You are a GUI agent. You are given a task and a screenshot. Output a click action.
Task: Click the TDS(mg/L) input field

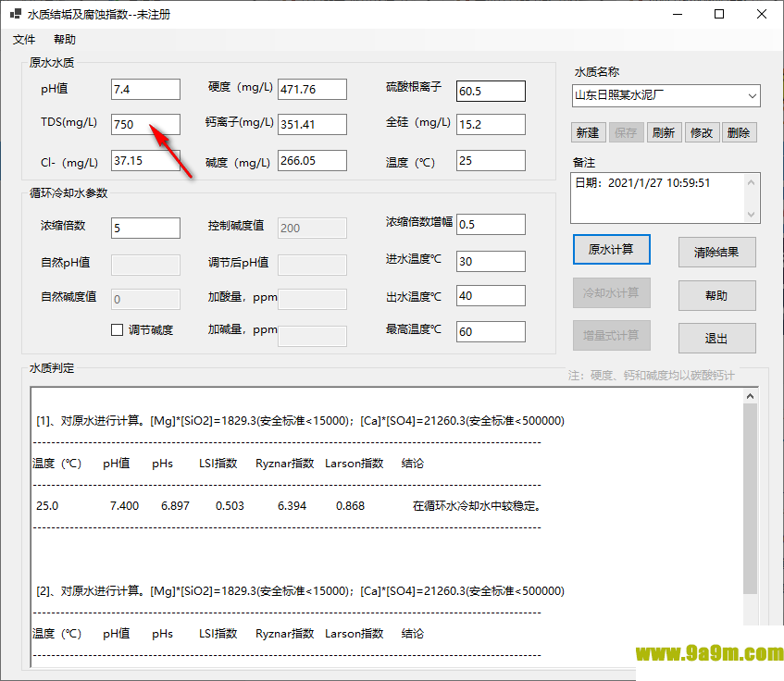[145, 124]
